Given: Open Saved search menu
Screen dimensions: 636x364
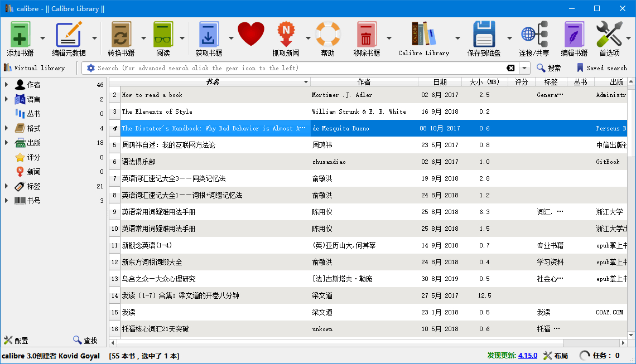Looking at the screenshot, I should 602,68.
